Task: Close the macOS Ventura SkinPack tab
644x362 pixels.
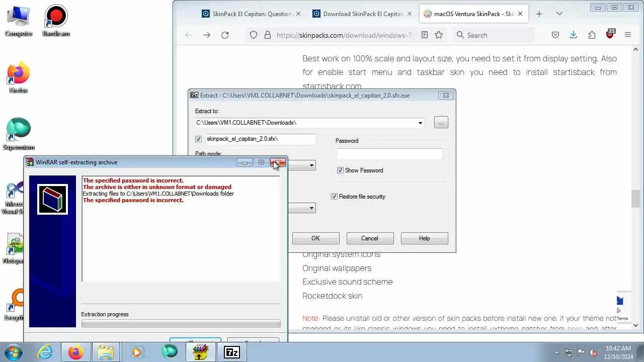Action: point(520,14)
